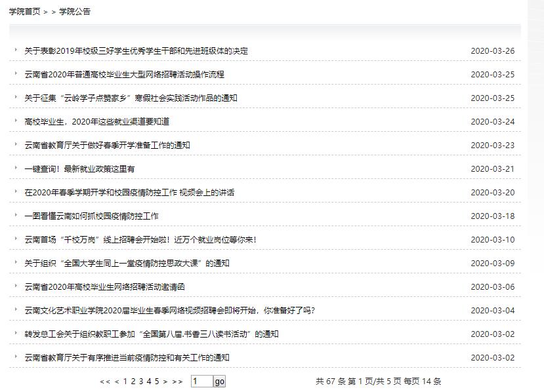The image size is (544, 392).
Task: Open 高校毕业生，2020年这些就业渠道要知道 article
Action: pos(96,122)
